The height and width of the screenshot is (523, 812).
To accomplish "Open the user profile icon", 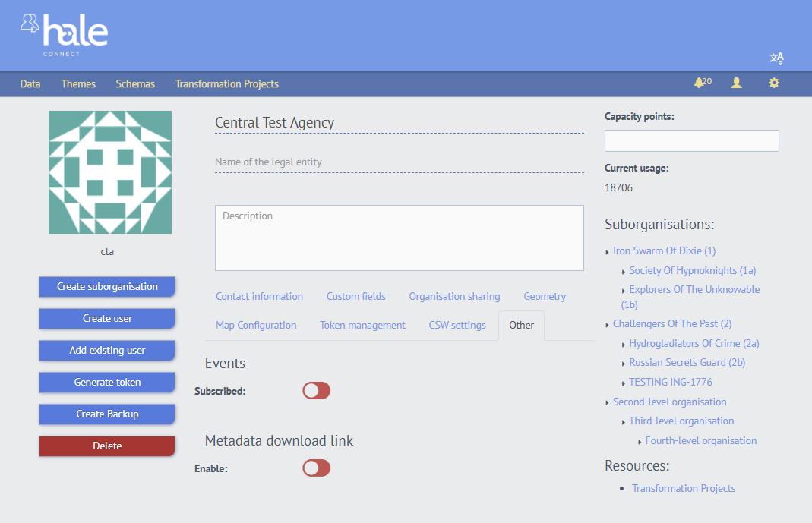I will pos(736,83).
